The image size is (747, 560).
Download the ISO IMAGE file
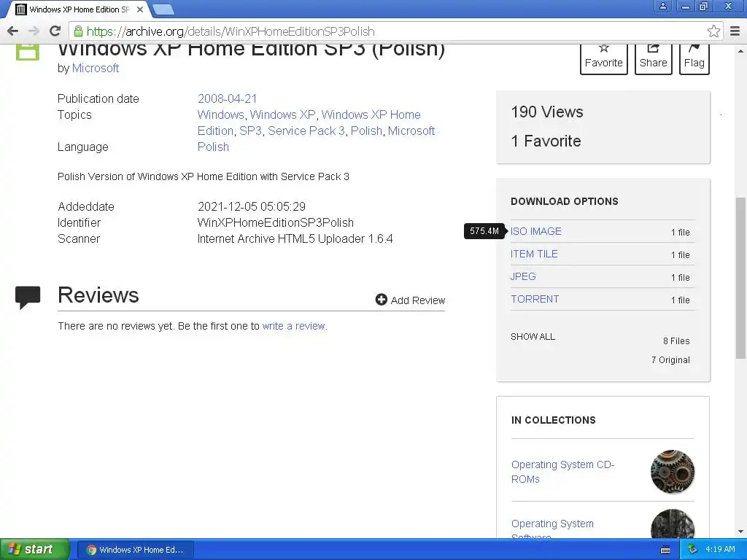(x=536, y=231)
